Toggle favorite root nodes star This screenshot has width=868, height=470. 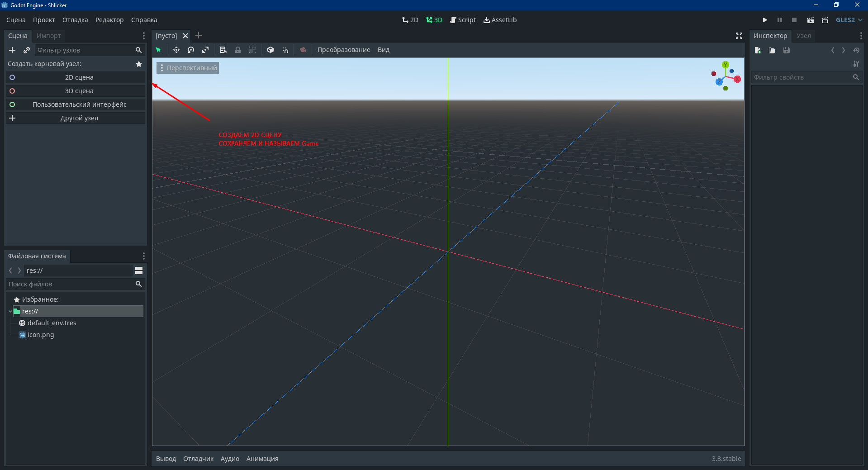point(139,64)
